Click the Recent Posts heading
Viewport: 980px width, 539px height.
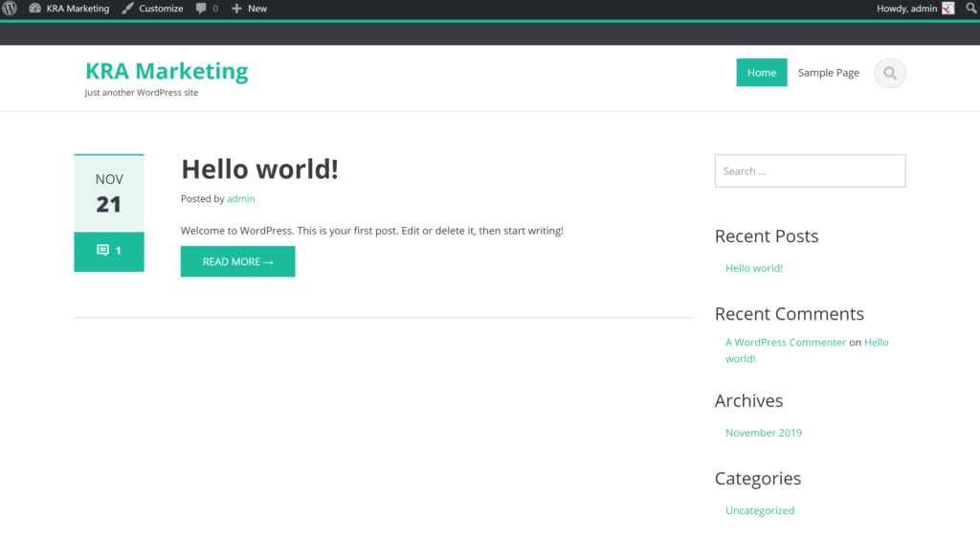(x=767, y=236)
